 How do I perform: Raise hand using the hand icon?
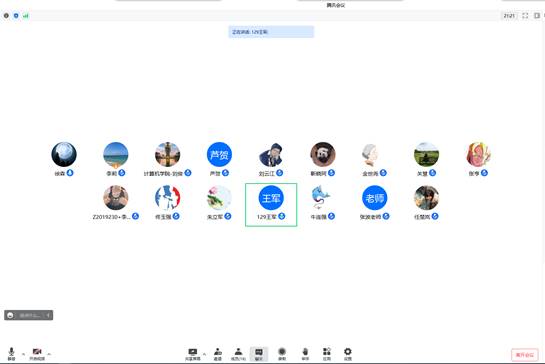(x=305, y=354)
